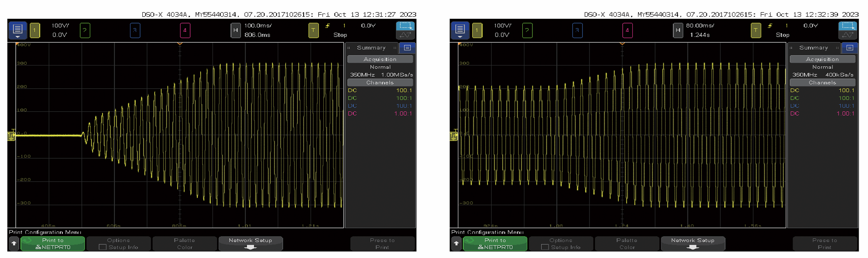This screenshot has height=258, width=868.
Task: Click trigger T icon on 100.0ms/ scope
Action: point(313,30)
